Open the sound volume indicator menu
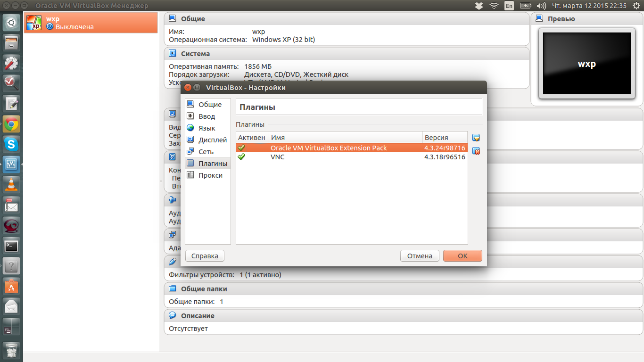644x362 pixels. [541, 6]
